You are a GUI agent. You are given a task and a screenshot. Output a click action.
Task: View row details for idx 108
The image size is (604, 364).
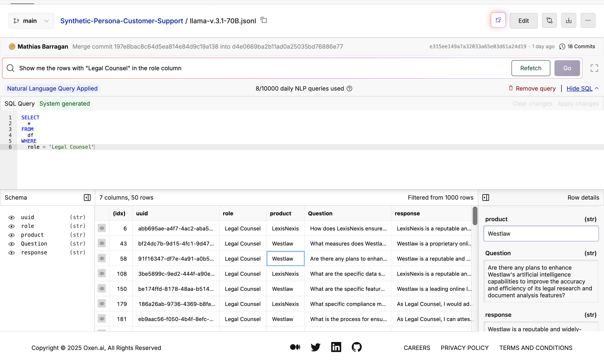[102, 274]
